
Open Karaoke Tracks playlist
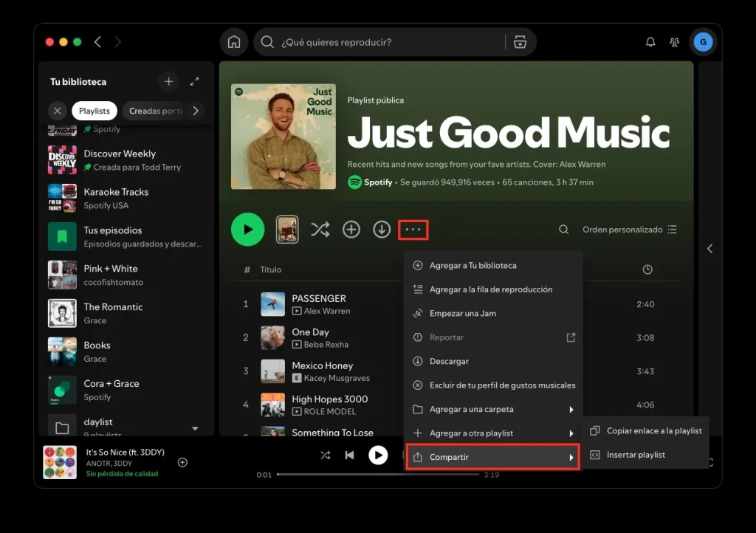click(x=126, y=198)
